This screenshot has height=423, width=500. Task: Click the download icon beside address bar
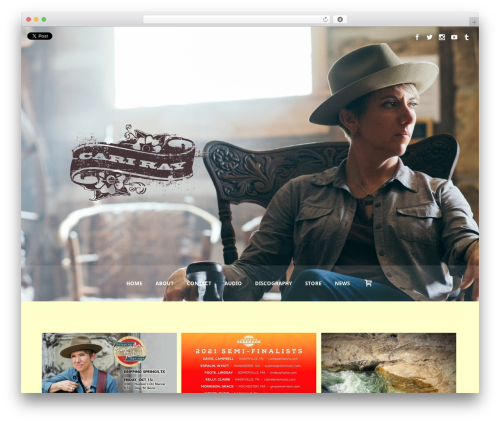[340, 19]
